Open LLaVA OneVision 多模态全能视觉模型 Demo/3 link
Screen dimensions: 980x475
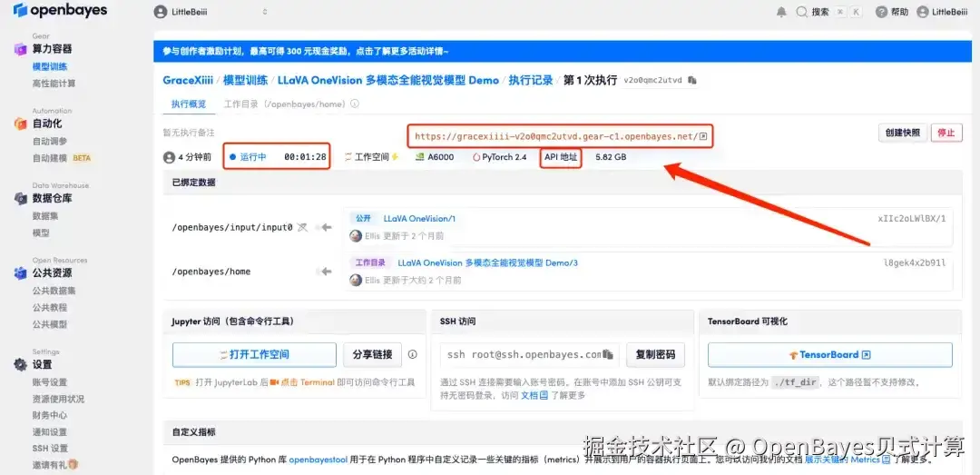click(487, 263)
